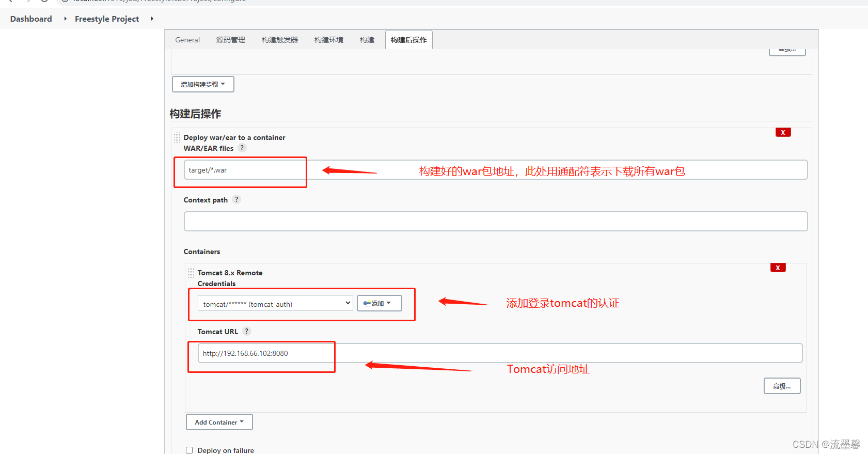Click 'Deploy war/ear to a container' title

coord(234,137)
